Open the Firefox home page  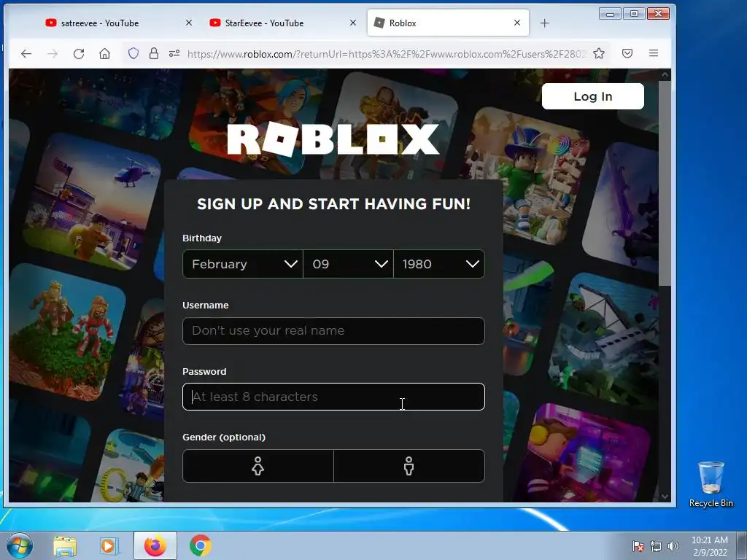105,54
